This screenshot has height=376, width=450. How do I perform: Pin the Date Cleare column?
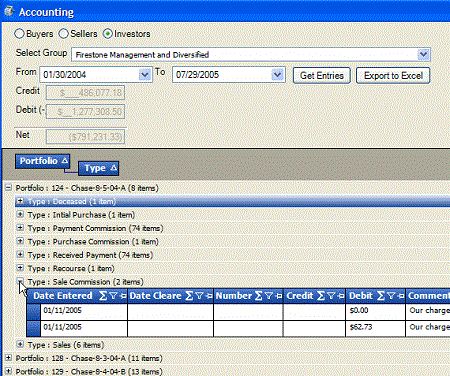pos(209,296)
